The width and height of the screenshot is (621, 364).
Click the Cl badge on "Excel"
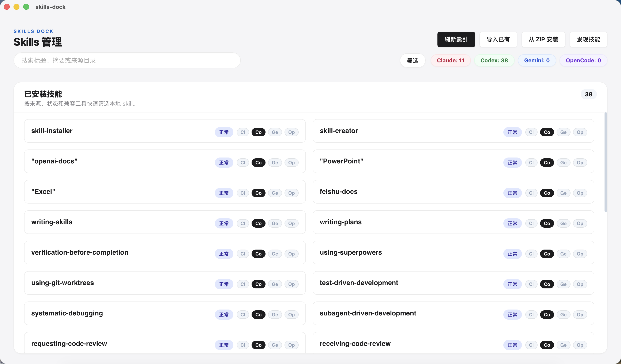pos(243,193)
